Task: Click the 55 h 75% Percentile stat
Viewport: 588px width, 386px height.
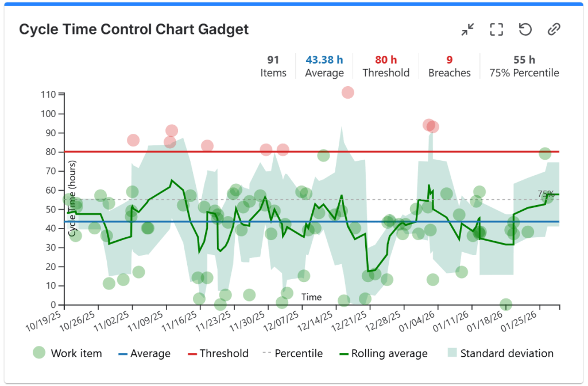Action: [x=524, y=66]
